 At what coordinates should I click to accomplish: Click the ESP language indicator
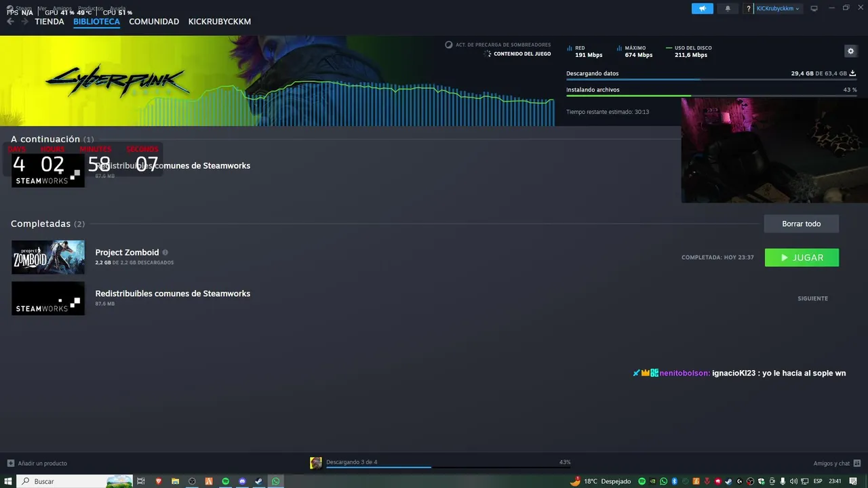click(818, 481)
